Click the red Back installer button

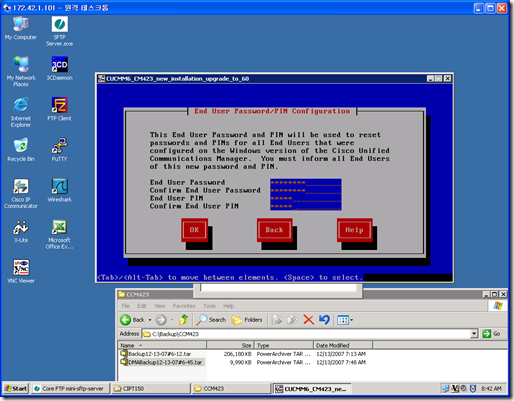point(274,230)
